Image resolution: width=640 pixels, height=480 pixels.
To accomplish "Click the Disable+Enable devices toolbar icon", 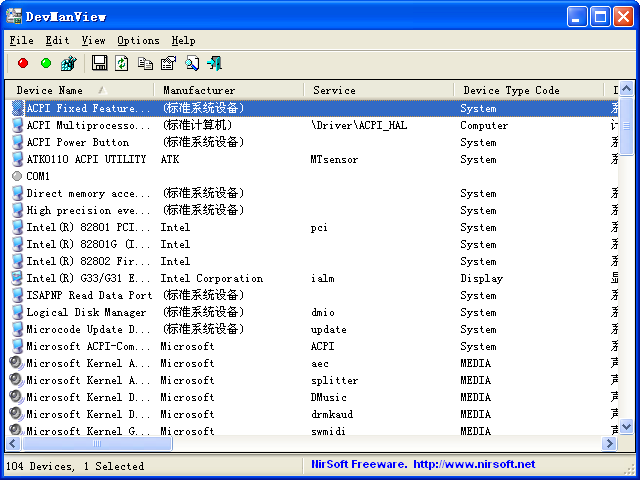I will [x=69, y=63].
